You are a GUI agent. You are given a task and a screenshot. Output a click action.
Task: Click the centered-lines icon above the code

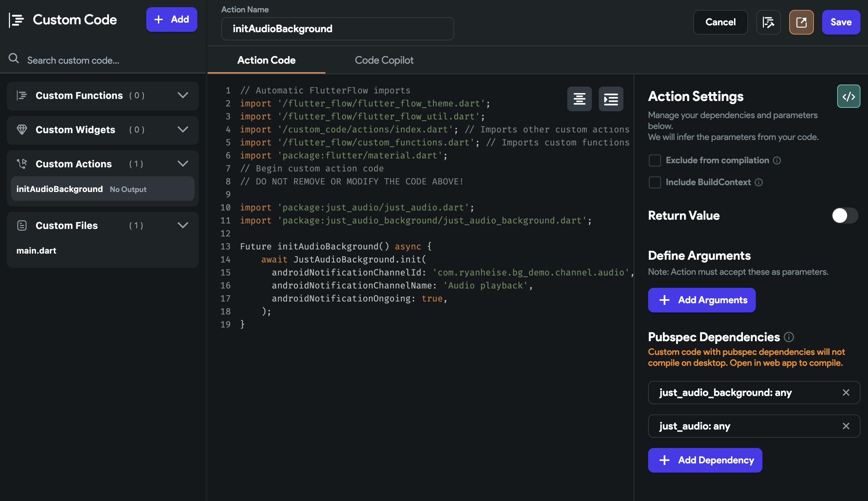579,99
